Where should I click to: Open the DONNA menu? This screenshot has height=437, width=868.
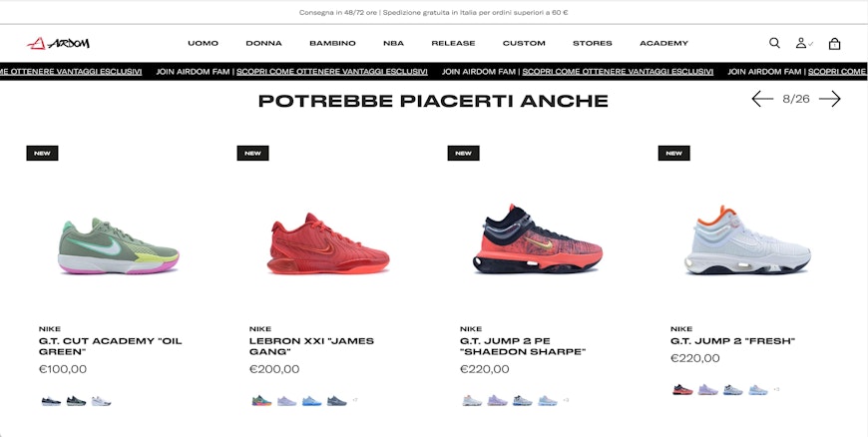(263, 43)
